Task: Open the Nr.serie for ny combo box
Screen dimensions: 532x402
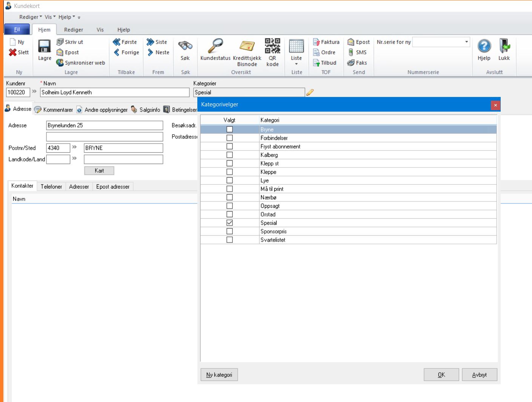Action: pos(466,42)
